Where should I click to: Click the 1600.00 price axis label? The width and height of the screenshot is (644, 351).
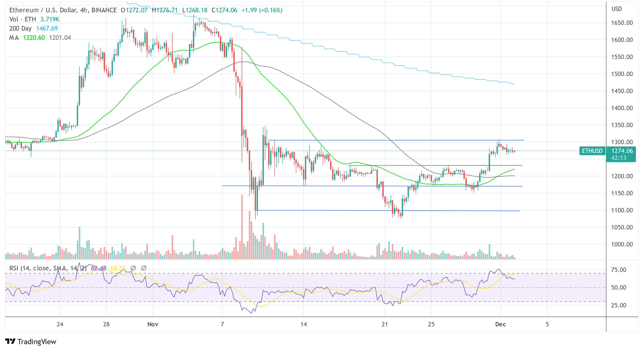coord(622,40)
